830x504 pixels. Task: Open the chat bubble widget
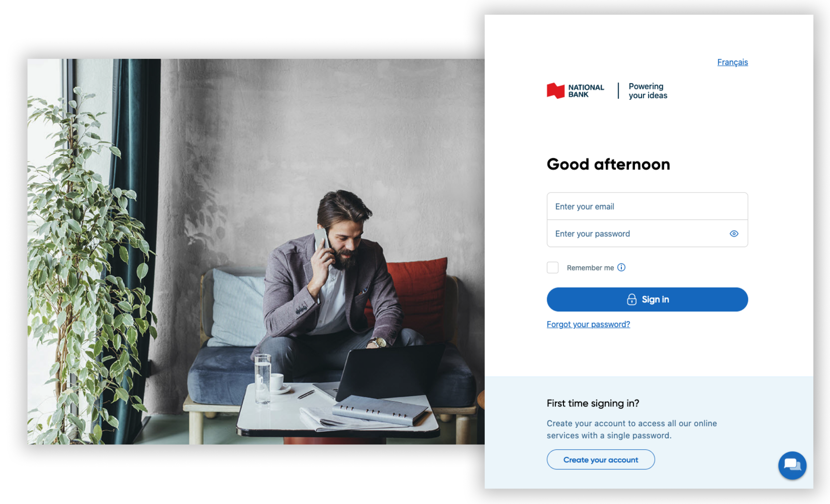pos(792,465)
